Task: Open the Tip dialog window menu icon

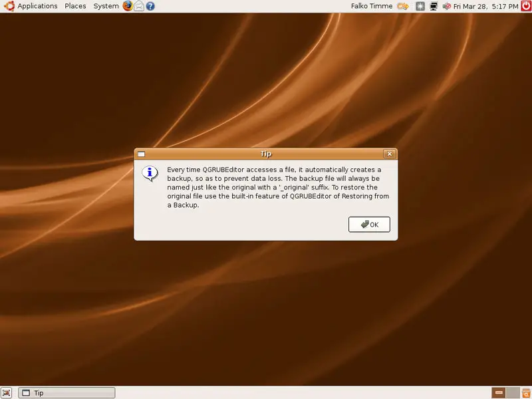Action: coord(142,154)
